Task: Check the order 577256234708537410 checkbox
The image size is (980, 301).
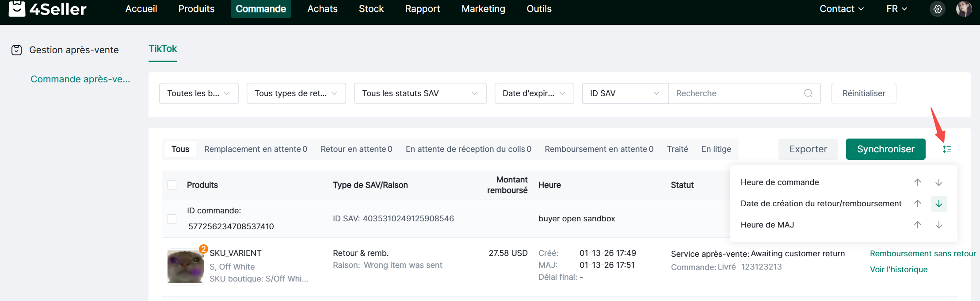Action: coord(172,219)
